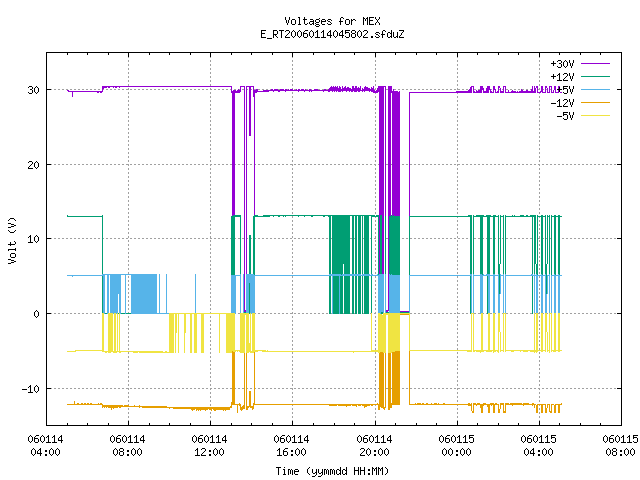The width and height of the screenshot is (640, 480).
Task: Click the purple +30V legend line sample
Action: pyautogui.click(x=595, y=64)
